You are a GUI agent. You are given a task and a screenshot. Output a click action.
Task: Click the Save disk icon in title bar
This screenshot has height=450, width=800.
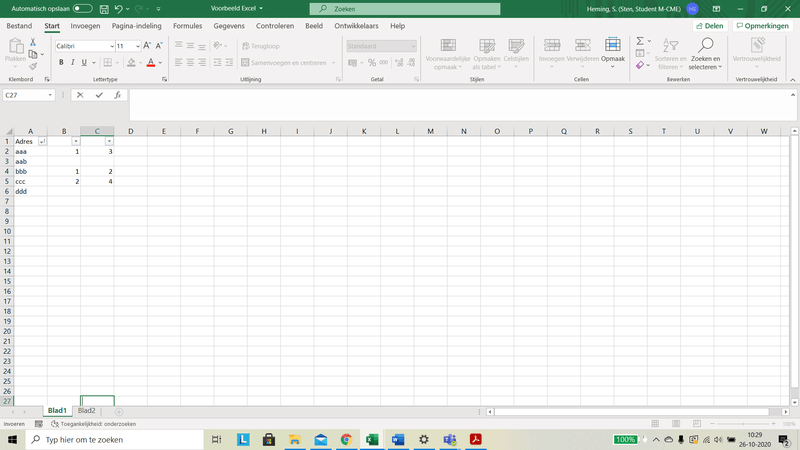(104, 9)
